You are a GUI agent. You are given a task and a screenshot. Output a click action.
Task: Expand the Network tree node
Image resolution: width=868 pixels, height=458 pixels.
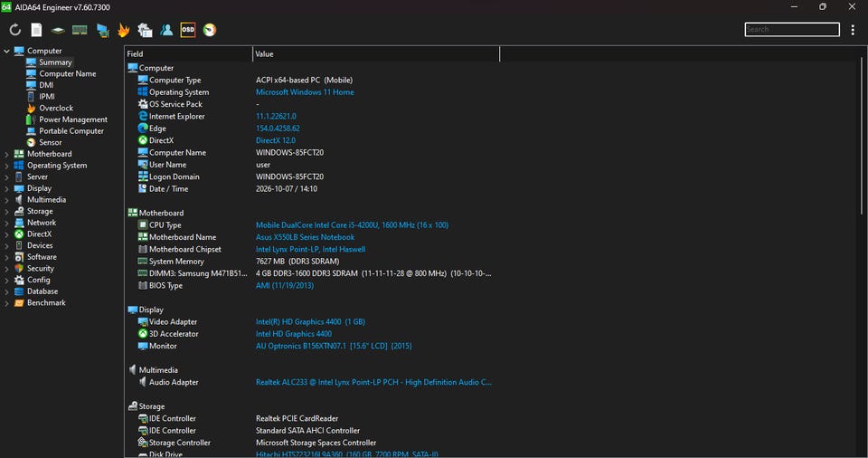[6, 223]
